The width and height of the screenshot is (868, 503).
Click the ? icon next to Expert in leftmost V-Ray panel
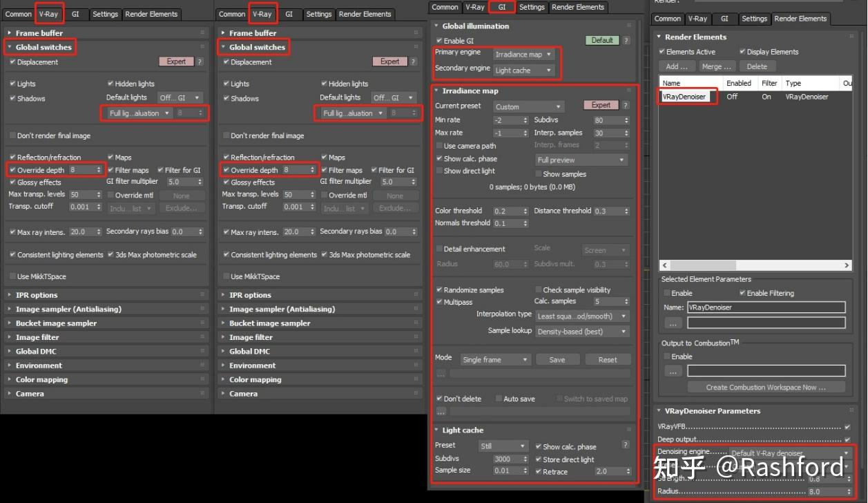200,61
